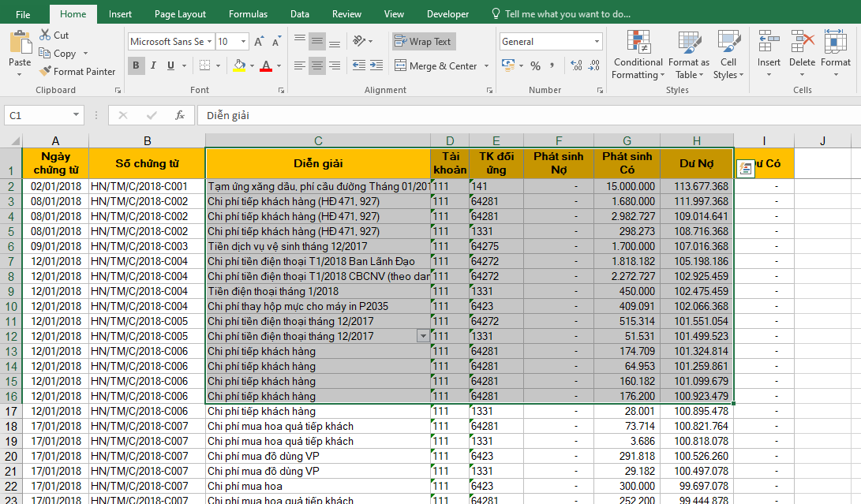Expand the General number format dropdown
The width and height of the screenshot is (861, 504).
tap(597, 42)
